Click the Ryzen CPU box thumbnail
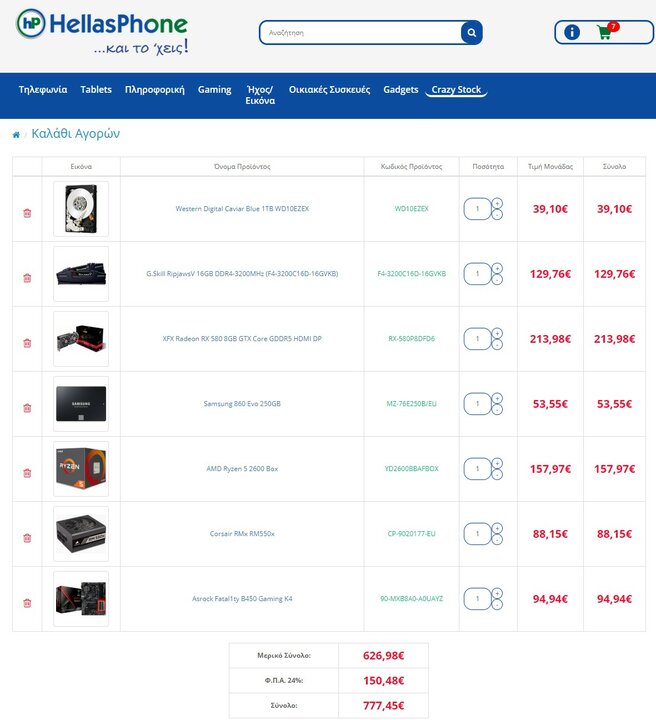The height and width of the screenshot is (720, 656). coord(81,469)
